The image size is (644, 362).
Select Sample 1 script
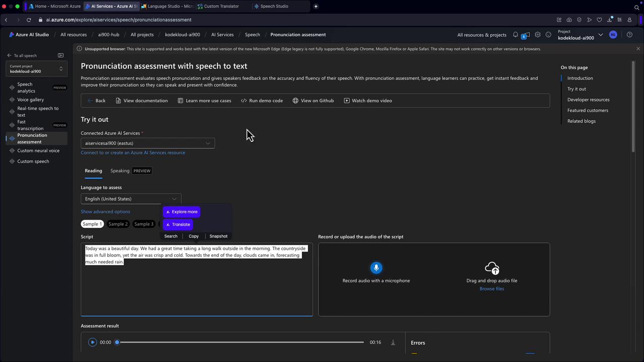[92, 224]
